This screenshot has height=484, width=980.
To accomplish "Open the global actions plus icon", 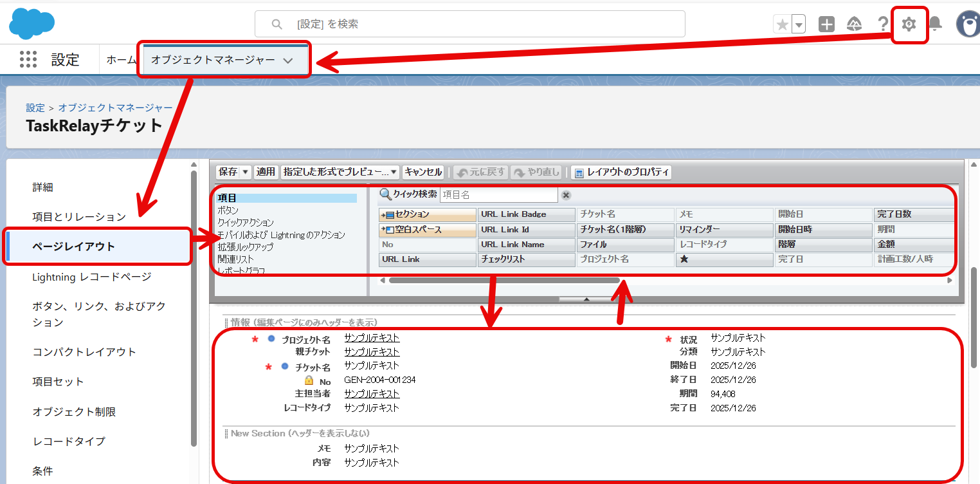I will (x=826, y=24).
